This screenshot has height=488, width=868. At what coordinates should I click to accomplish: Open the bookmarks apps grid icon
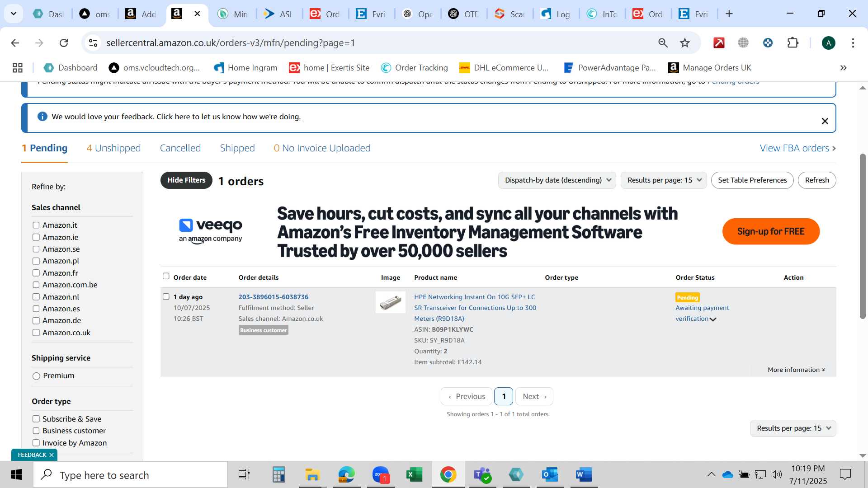(18, 68)
